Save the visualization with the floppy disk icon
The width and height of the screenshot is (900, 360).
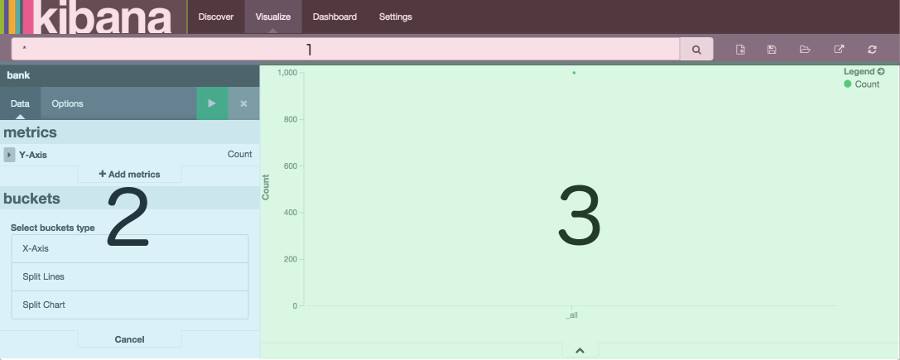771,49
